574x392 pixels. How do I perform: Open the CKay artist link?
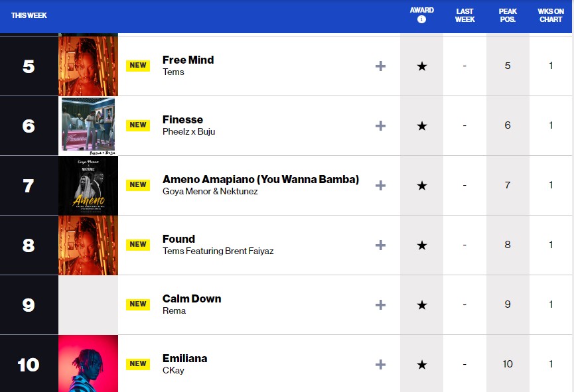(x=173, y=371)
